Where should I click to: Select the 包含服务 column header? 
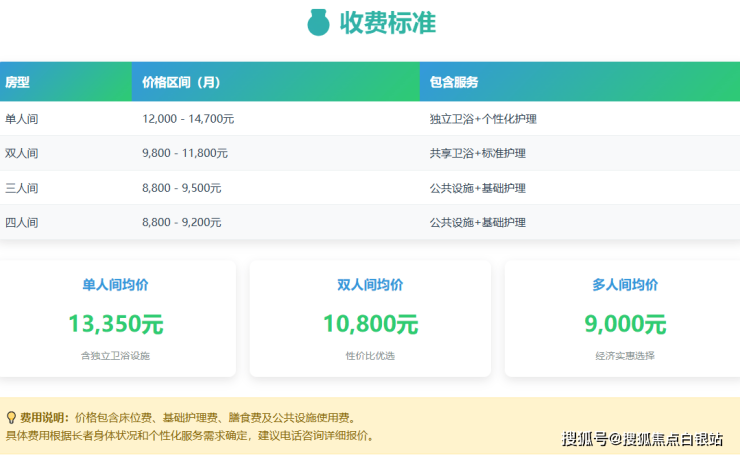click(x=454, y=82)
